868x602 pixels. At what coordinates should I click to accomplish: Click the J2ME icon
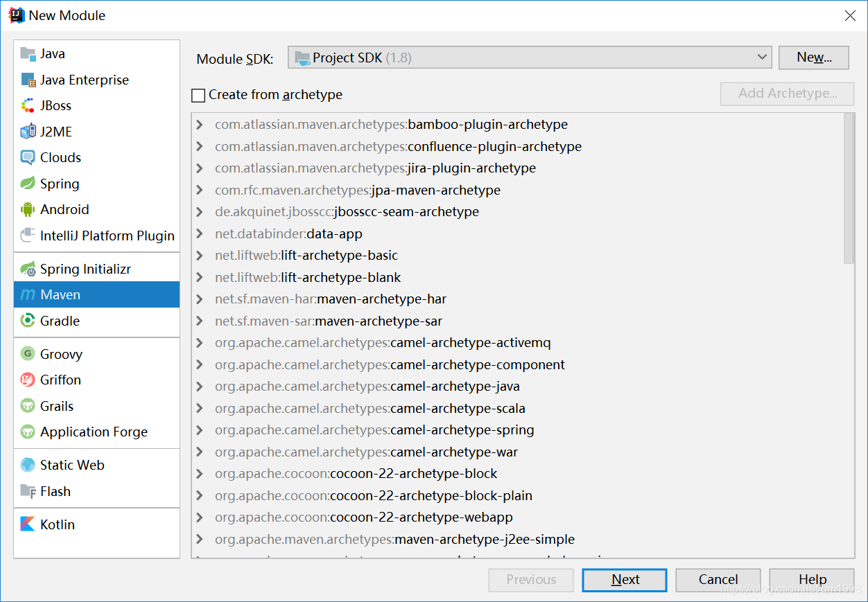[28, 132]
